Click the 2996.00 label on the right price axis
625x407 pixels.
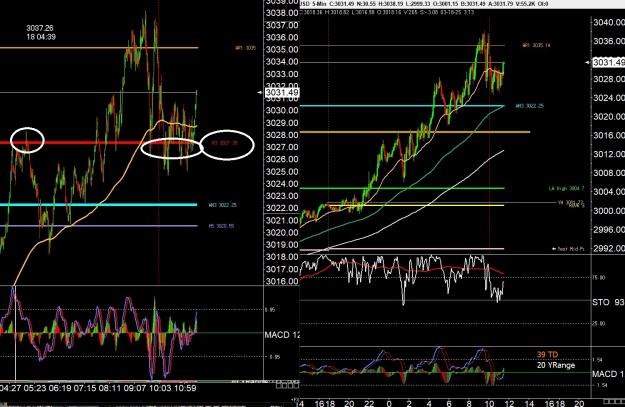609,229
